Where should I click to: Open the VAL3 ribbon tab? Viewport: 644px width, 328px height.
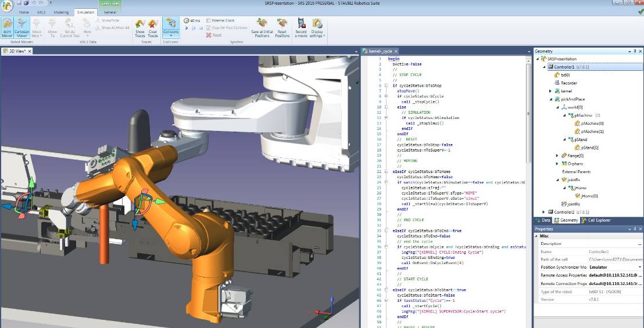pos(41,13)
